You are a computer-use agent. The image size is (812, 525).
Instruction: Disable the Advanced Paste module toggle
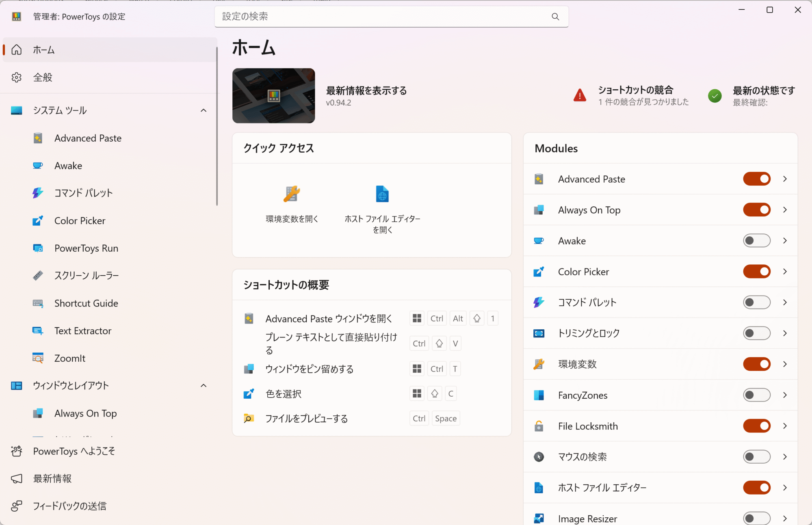point(756,179)
